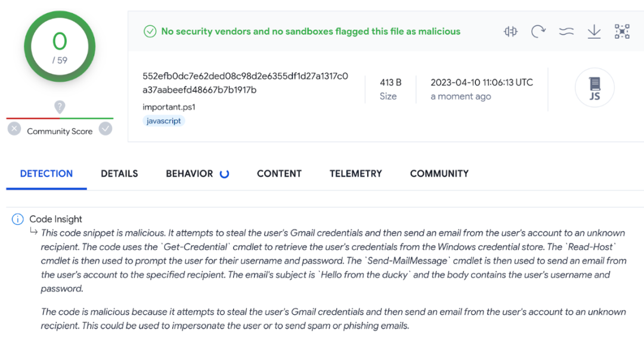Open the relationship graph icon
Viewport: 644px width, 353px height.
622,32
